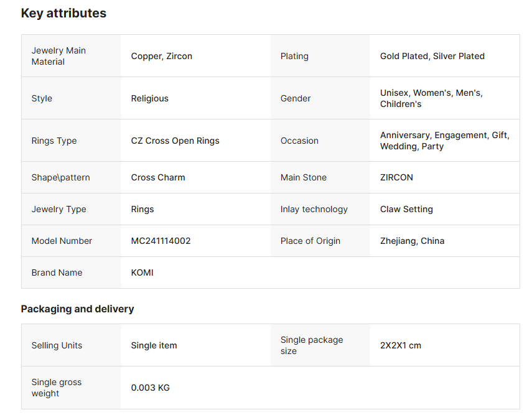Image resolution: width=532 pixels, height=415 pixels.
Task: Click the Claw Setting value
Action: coord(406,209)
